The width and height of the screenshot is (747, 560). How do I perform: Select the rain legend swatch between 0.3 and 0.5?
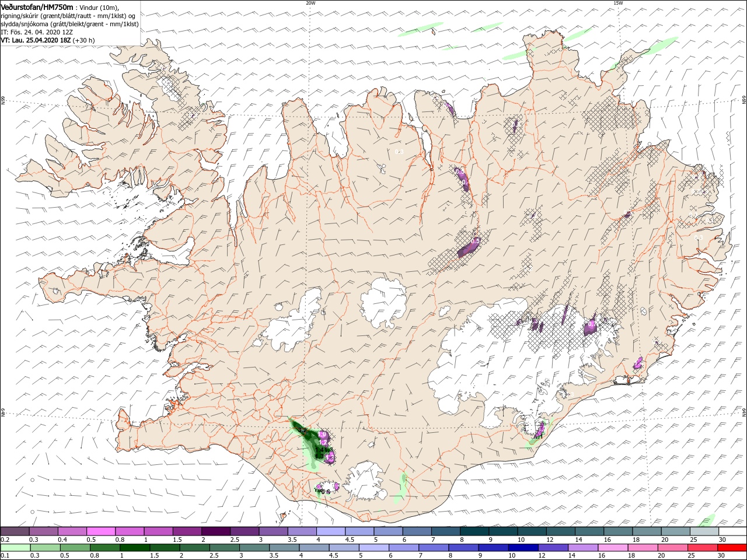click(x=46, y=548)
